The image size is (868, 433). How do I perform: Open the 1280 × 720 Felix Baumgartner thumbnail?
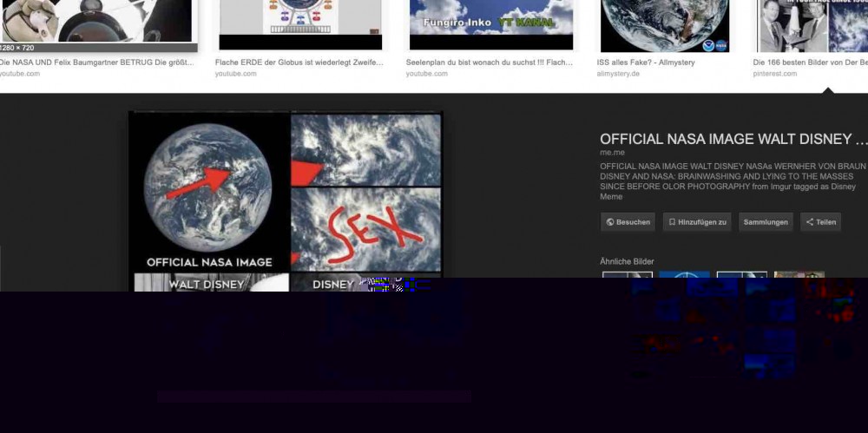click(97, 26)
